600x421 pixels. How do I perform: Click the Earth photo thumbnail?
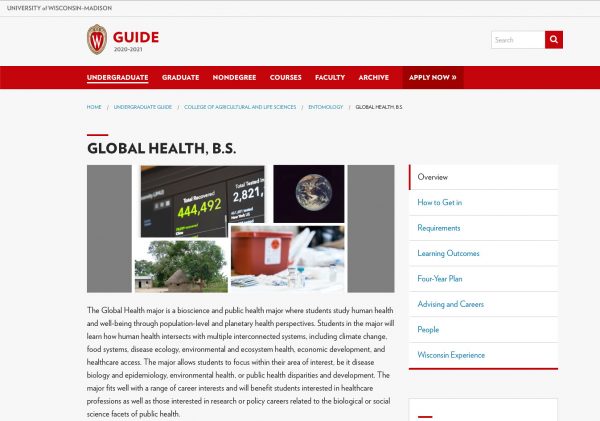(308, 193)
